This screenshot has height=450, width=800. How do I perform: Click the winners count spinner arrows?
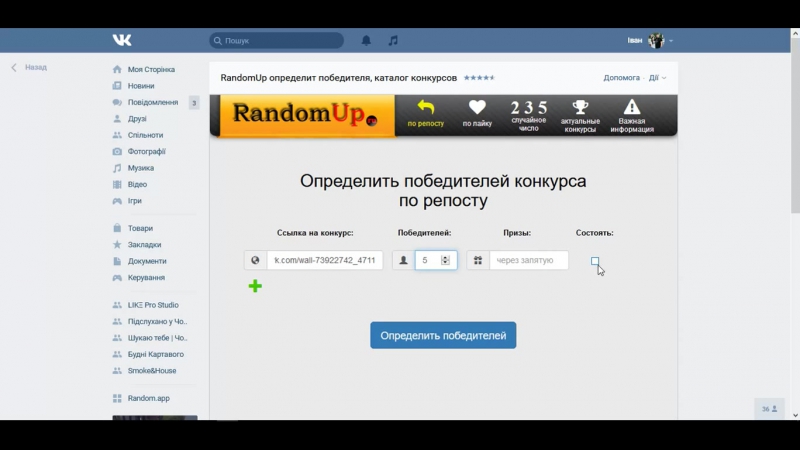coord(445,260)
